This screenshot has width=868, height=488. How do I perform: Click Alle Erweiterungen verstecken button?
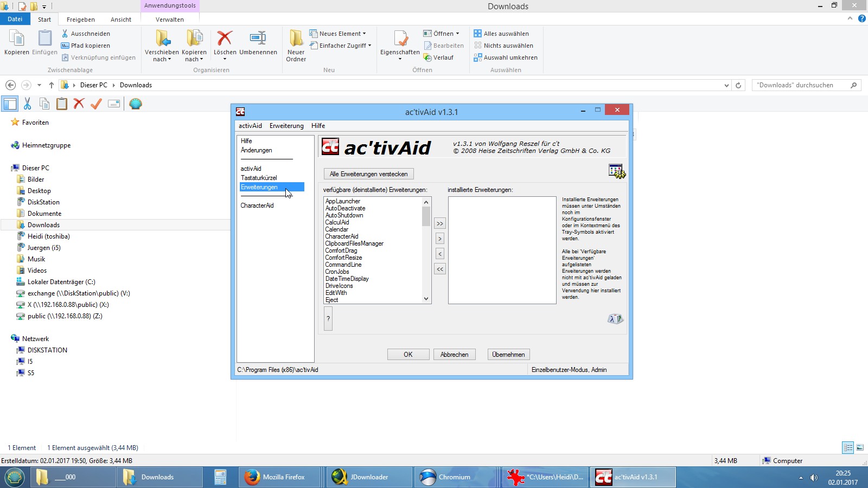tap(369, 174)
